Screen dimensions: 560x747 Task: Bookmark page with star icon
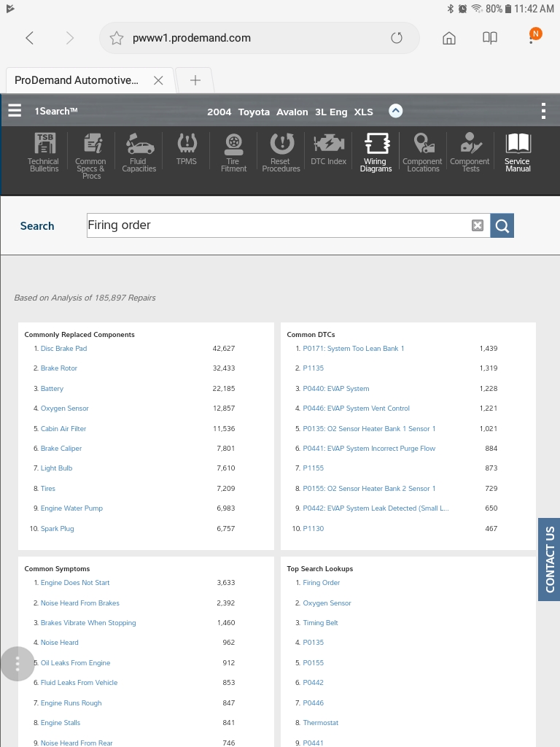coord(117,38)
